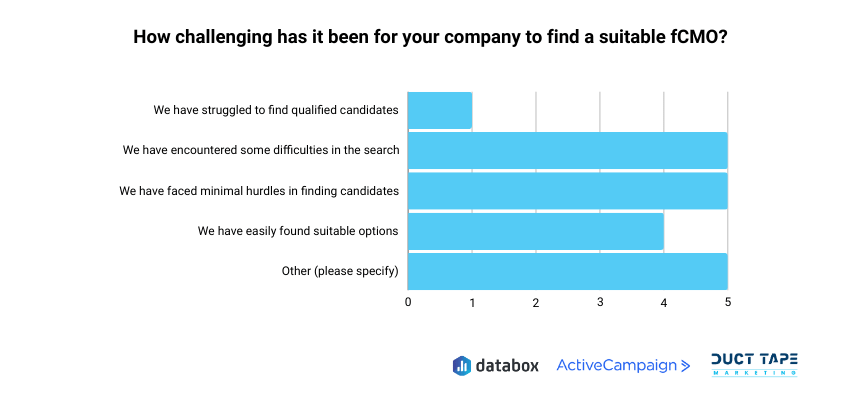Select the 'easily found suitable options' bar
This screenshot has height=400, width=850.
pyautogui.click(x=536, y=231)
